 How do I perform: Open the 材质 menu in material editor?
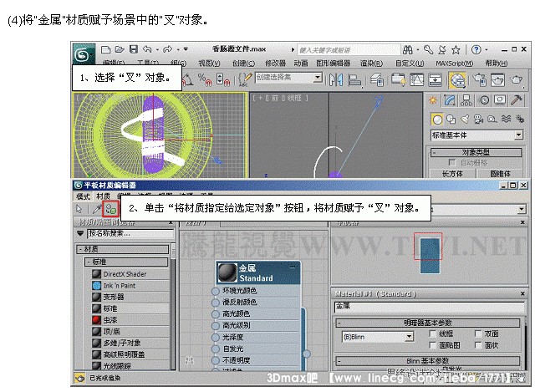(x=103, y=196)
